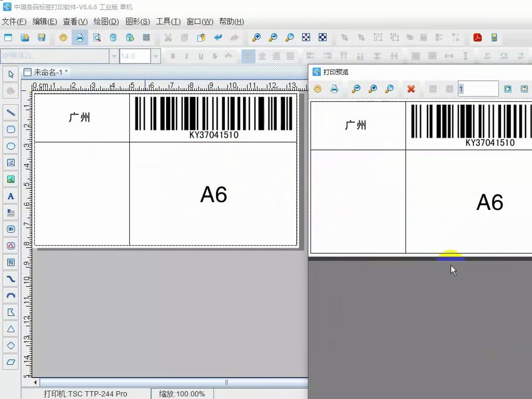532x399 pixels.
Task: Select the A6 text object on canvas
Action: [213, 194]
